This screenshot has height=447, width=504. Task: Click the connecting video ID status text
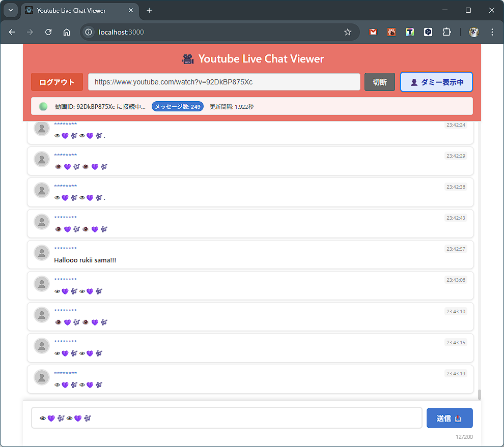click(x=100, y=107)
